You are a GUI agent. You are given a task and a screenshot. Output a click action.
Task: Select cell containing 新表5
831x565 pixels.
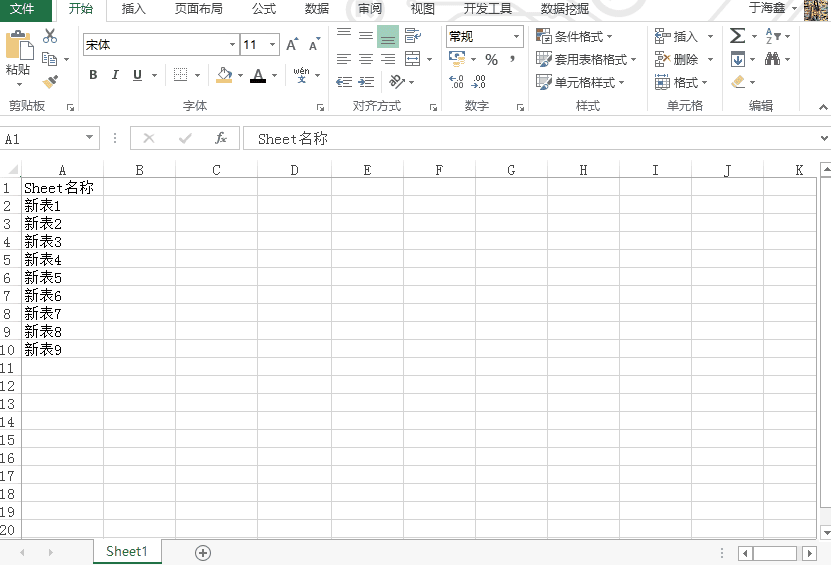63,277
